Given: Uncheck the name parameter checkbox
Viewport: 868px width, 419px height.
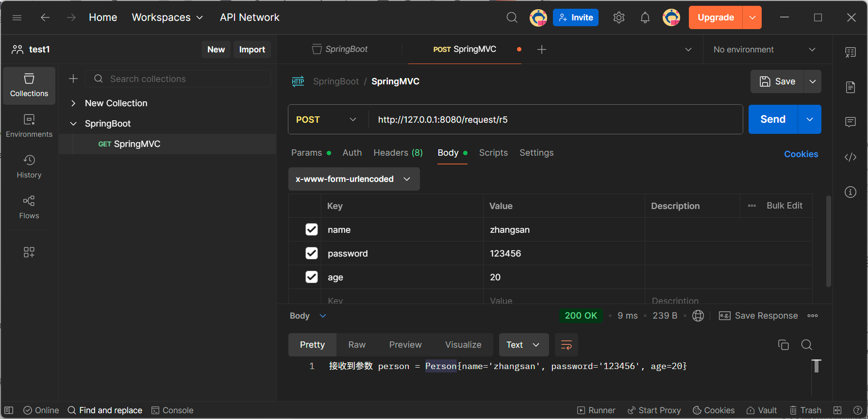Looking at the screenshot, I should coord(312,229).
